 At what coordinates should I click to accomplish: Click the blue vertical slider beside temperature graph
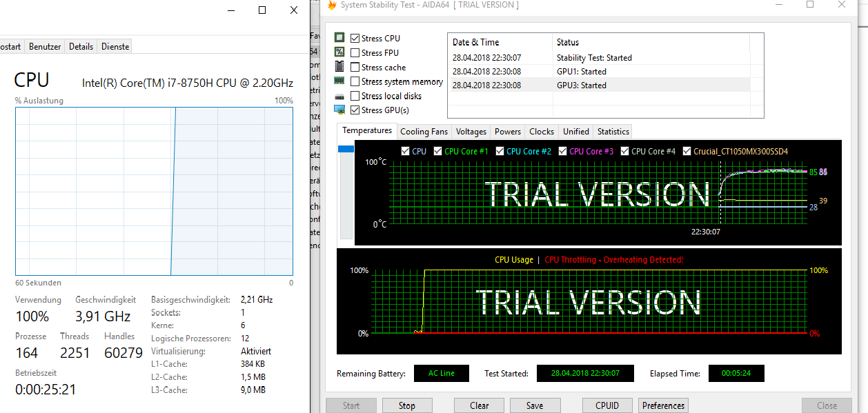click(346, 149)
